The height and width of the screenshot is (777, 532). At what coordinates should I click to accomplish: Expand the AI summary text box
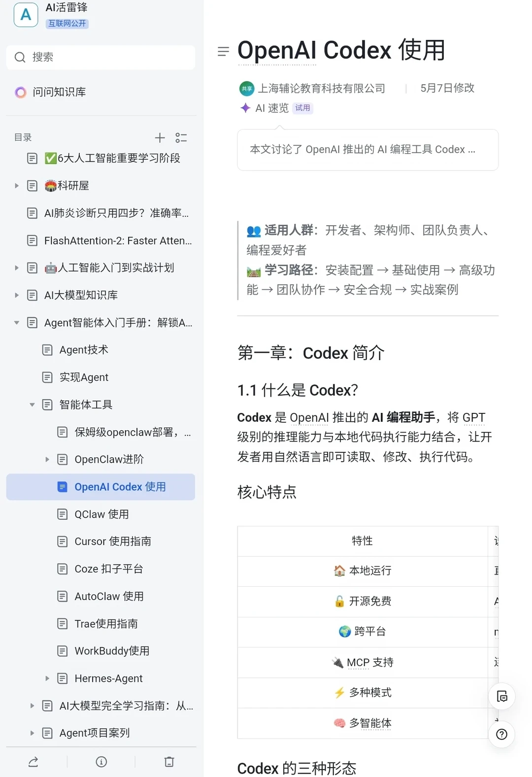pos(368,150)
